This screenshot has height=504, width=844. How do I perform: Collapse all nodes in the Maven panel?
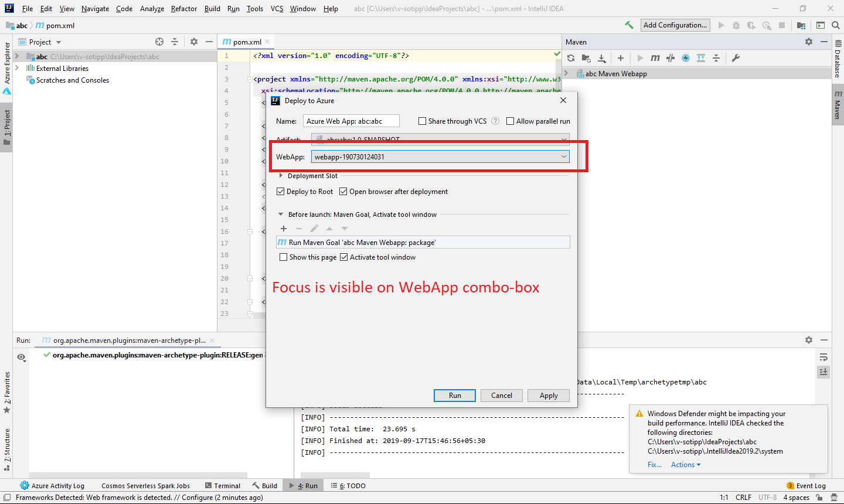pyautogui.click(x=716, y=57)
